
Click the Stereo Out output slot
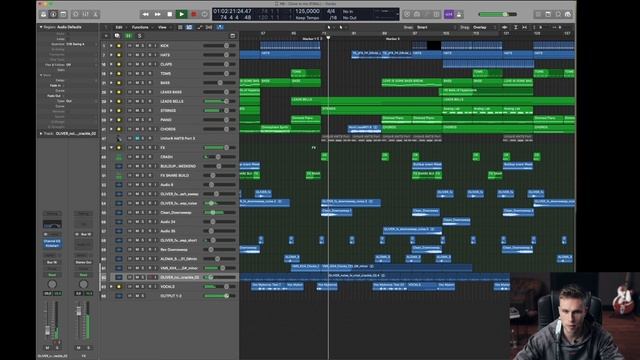tap(83, 262)
